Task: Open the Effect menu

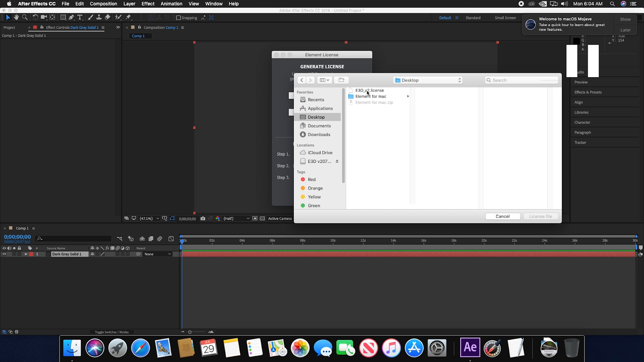Action: 148,4
